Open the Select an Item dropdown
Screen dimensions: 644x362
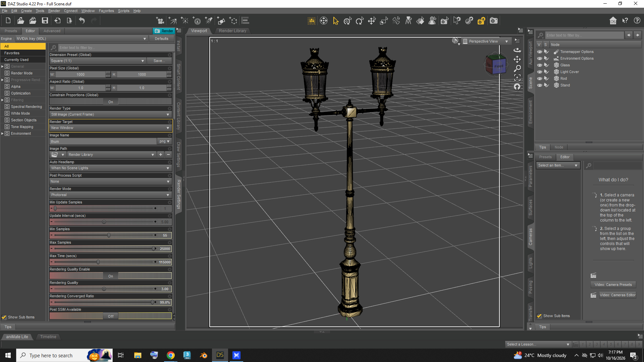(x=558, y=165)
